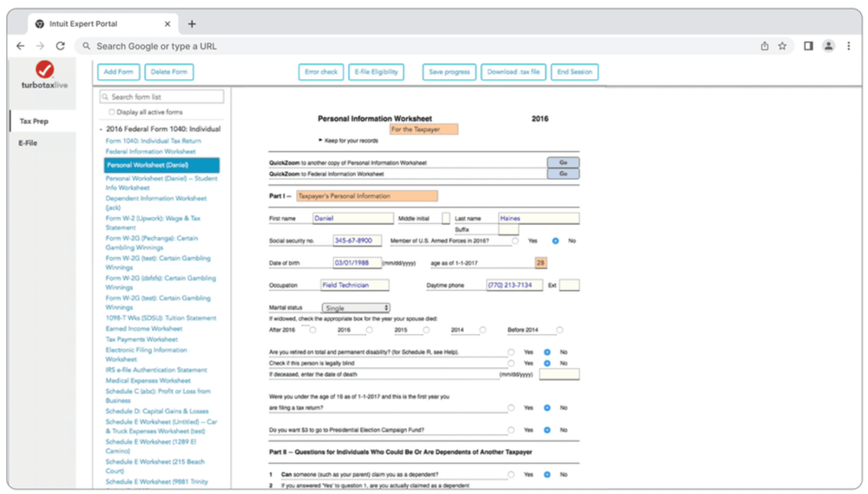Click the browser forward arrow
Viewport: 868px width, 494px height.
coord(40,46)
